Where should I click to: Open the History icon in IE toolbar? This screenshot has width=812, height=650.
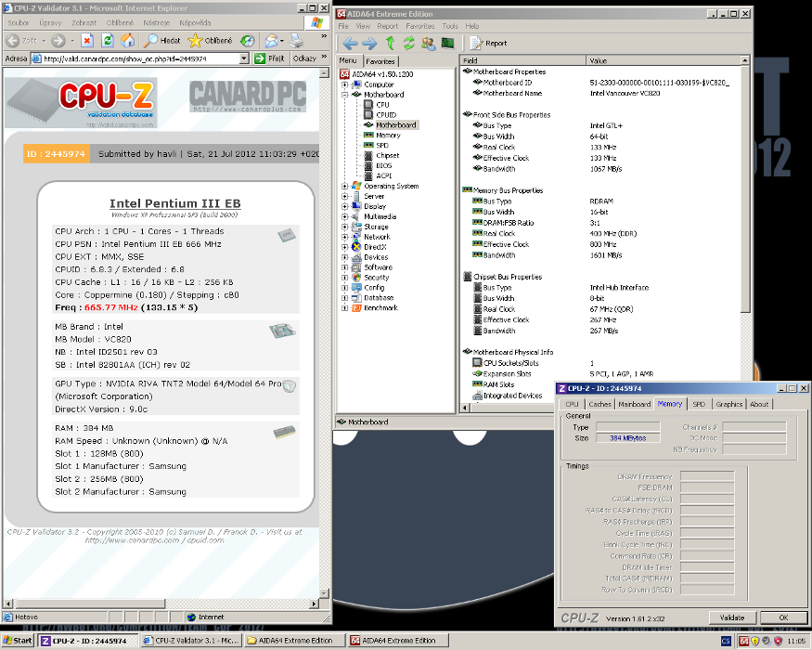click(248, 41)
